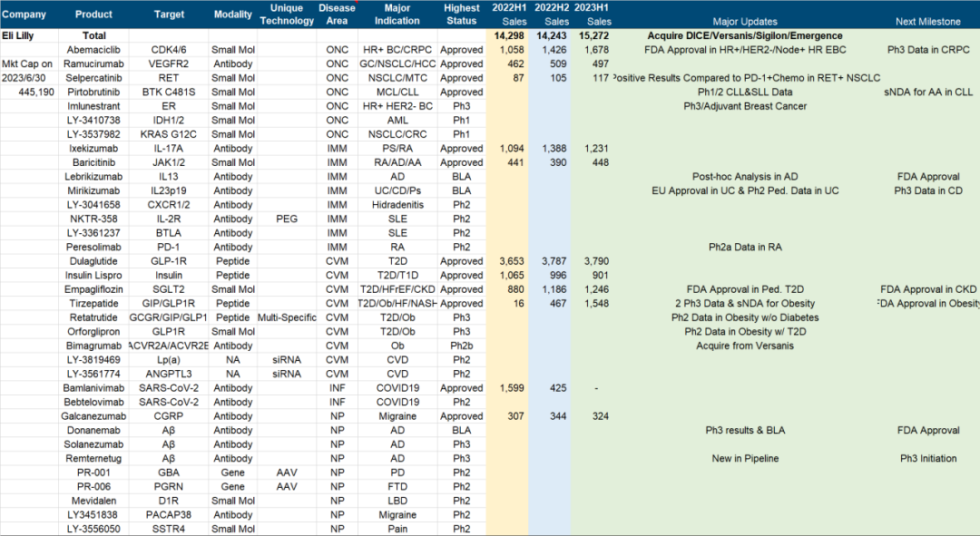Select the Company column header

24,15
